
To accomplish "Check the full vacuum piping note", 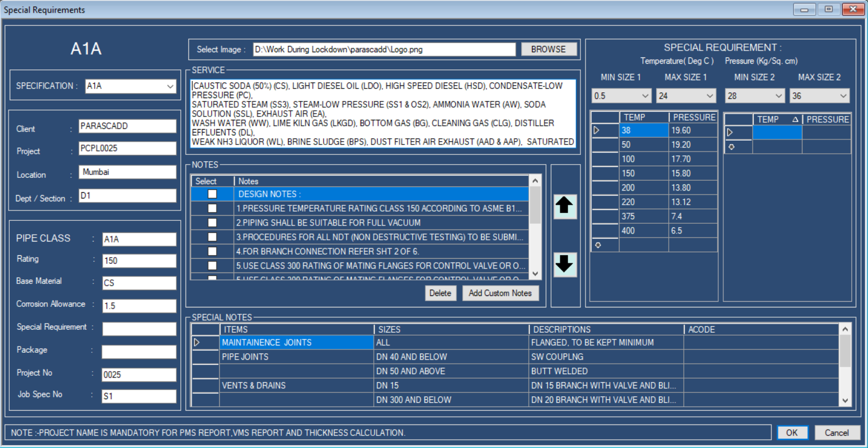I will pyautogui.click(x=212, y=223).
